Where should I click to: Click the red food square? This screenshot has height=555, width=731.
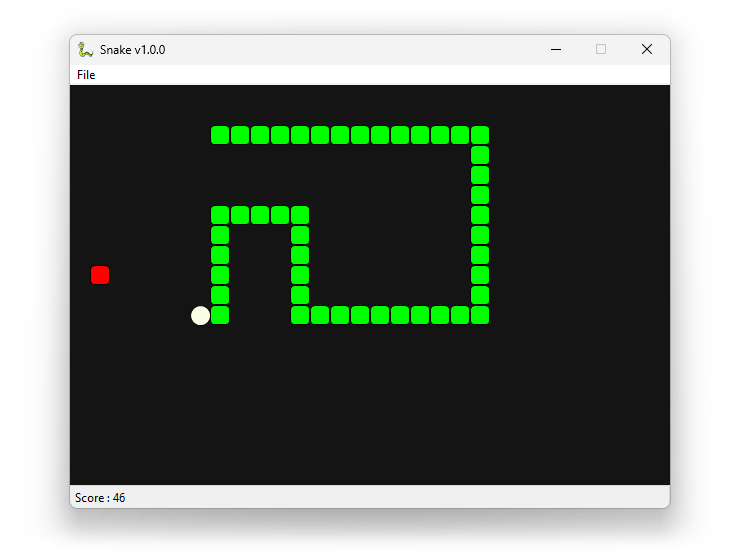click(100, 275)
